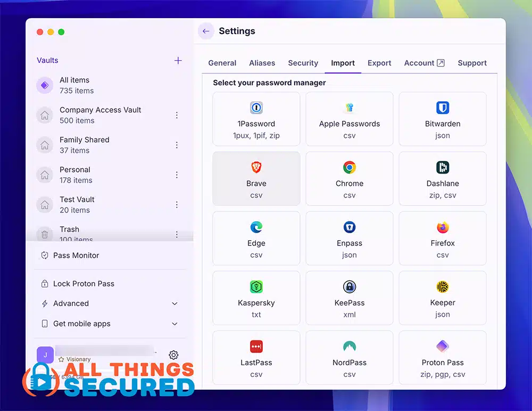Switch to the Security tab
Screen dimensions: 532x411
click(x=303, y=63)
